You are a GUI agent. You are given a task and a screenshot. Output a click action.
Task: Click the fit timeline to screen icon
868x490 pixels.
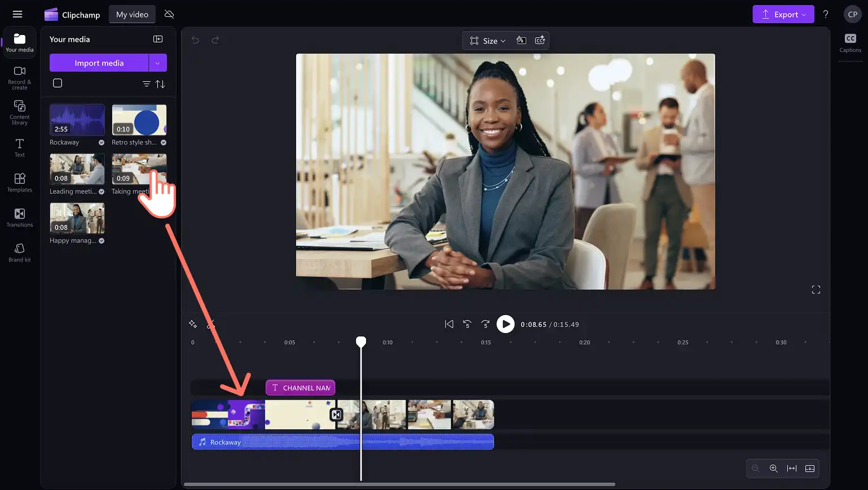point(792,469)
